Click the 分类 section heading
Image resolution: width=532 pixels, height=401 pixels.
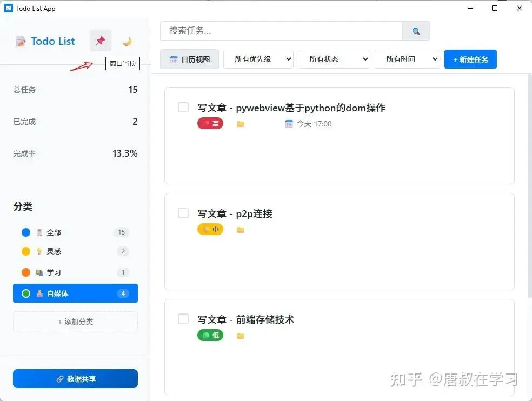click(23, 206)
